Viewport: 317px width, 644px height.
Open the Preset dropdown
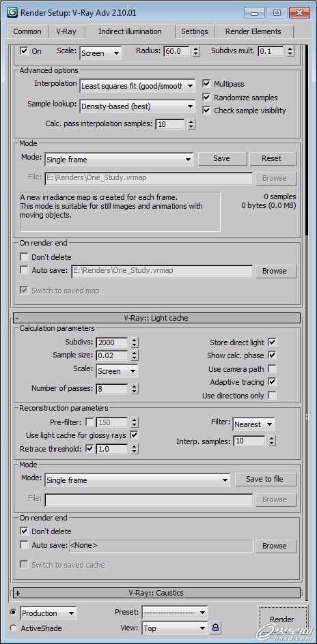175,613
